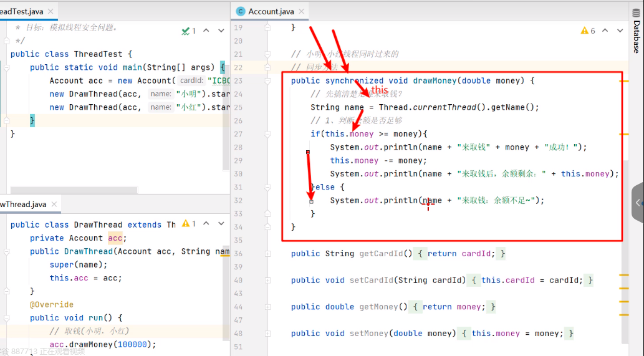644x356 pixels.
Task: Collapse the comment fold at line 21
Action: [x=268, y=54]
